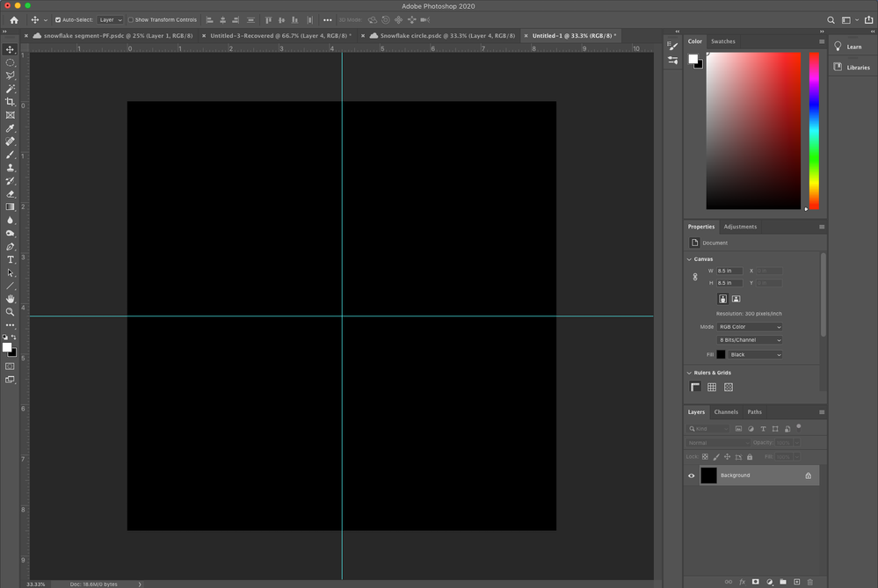
Task: Toggle grid display in Rulers & Grids
Action: click(x=712, y=387)
